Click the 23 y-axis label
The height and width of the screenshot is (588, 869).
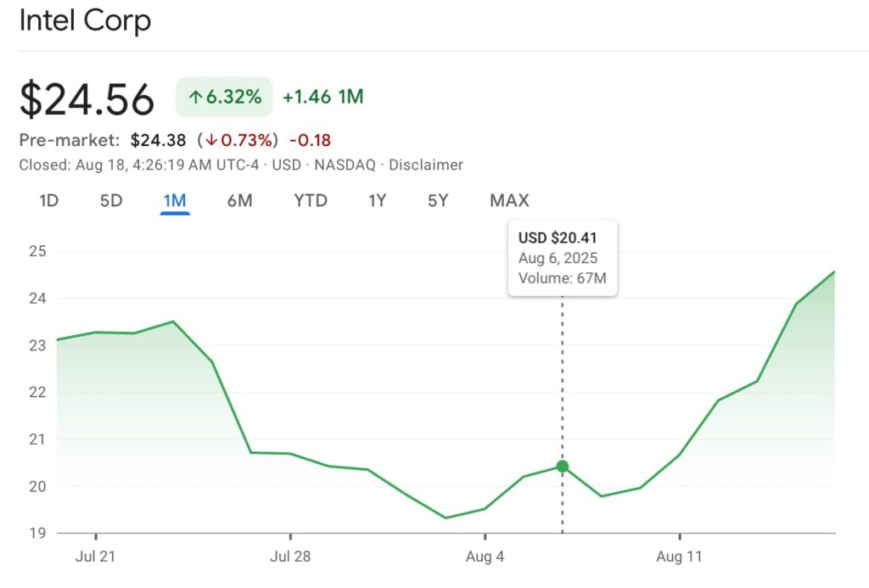(x=37, y=345)
